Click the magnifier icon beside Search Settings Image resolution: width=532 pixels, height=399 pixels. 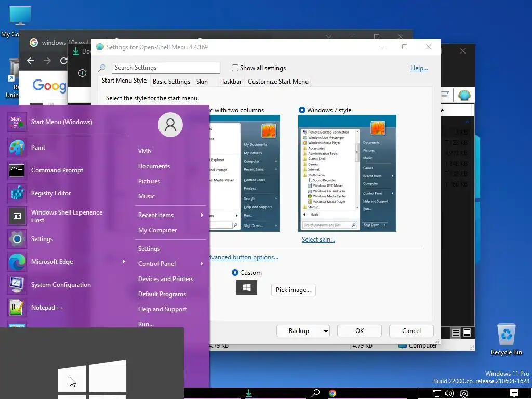coord(102,68)
